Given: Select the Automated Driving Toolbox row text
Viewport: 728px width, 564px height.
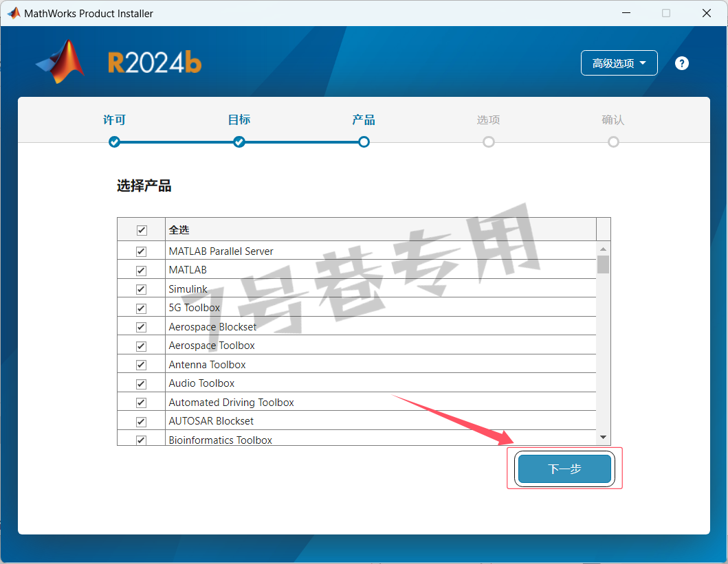Looking at the screenshot, I should (231, 402).
